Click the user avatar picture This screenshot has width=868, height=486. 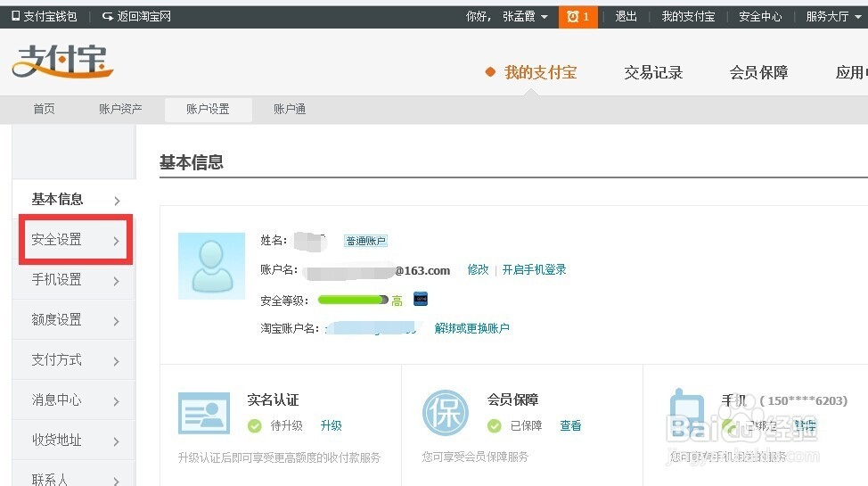tap(211, 266)
